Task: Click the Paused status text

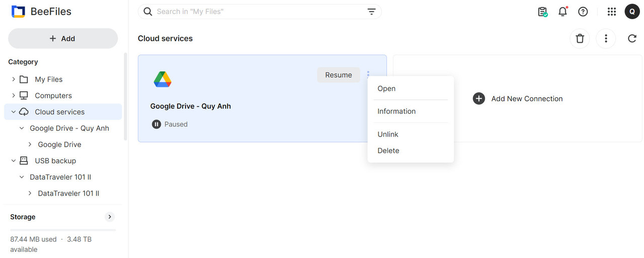Action: pos(176,124)
